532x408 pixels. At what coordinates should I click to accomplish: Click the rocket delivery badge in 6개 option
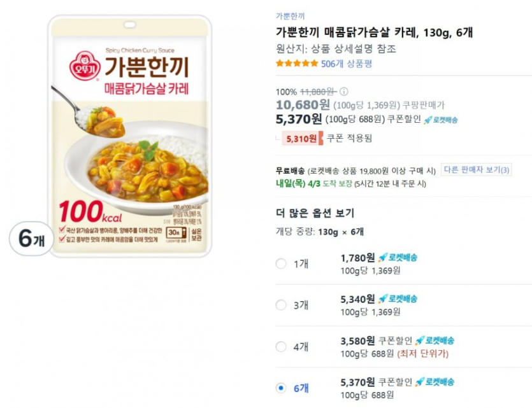pyautogui.click(x=435, y=382)
